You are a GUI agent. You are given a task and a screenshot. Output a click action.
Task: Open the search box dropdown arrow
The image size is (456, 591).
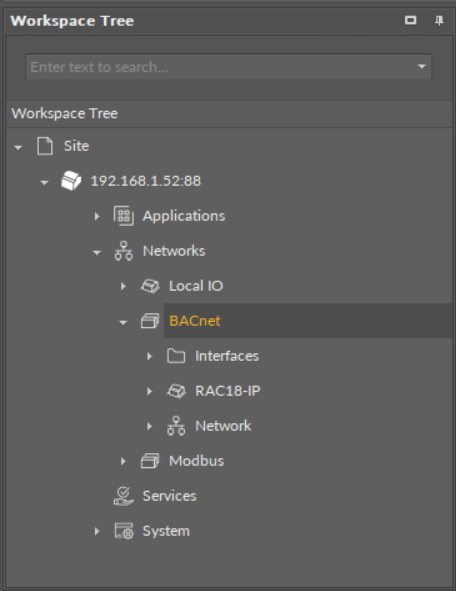click(x=422, y=67)
